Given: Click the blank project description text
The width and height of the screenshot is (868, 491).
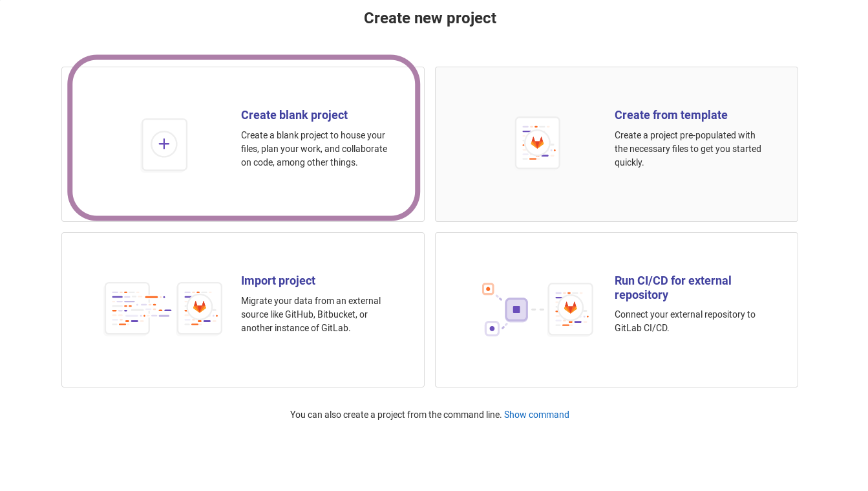Looking at the screenshot, I should click(314, 149).
